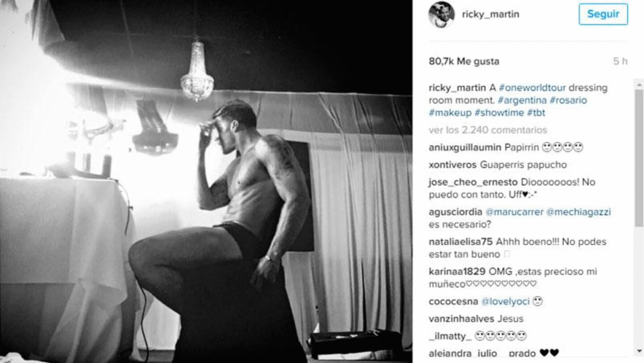
Task: Open commenter xontiveros's profile
Action: point(453,165)
